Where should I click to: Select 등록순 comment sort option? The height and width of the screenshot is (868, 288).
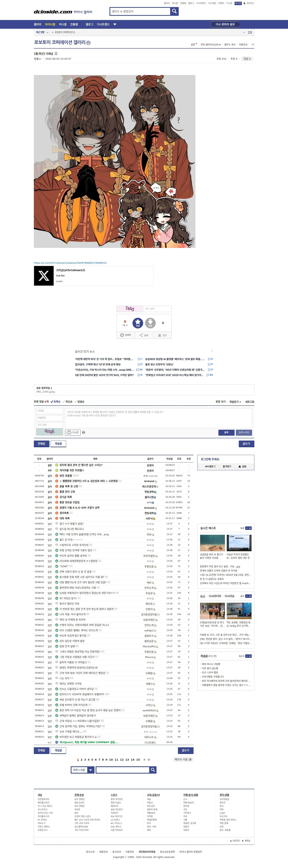56,402
